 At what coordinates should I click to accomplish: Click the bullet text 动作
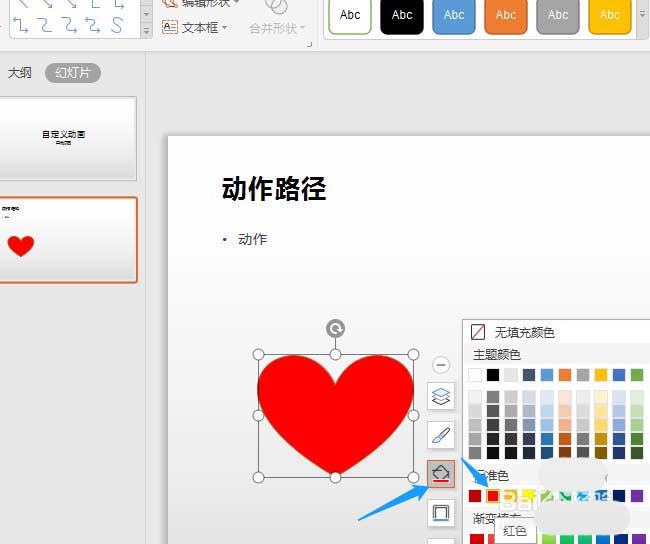(252, 239)
